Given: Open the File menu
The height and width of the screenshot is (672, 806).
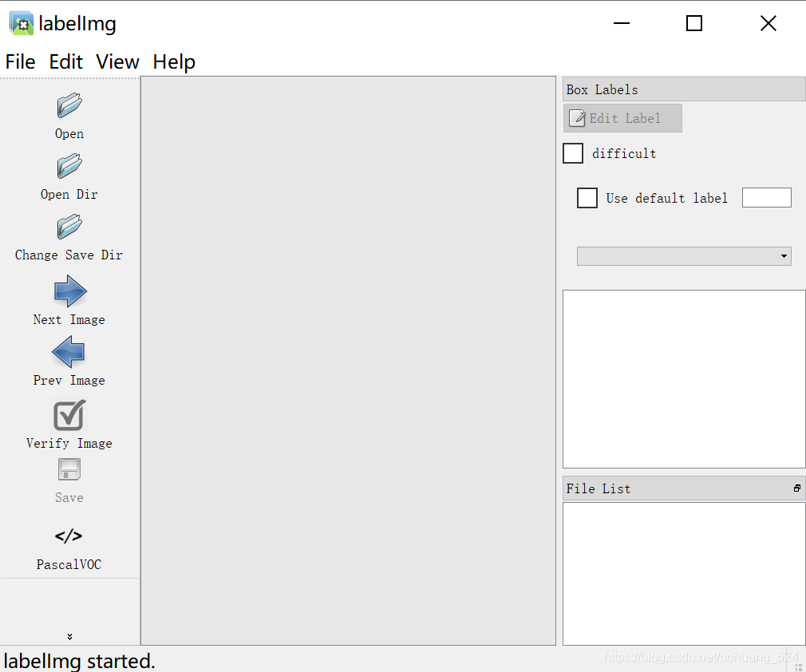Looking at the screenshot, I should 20,61.
